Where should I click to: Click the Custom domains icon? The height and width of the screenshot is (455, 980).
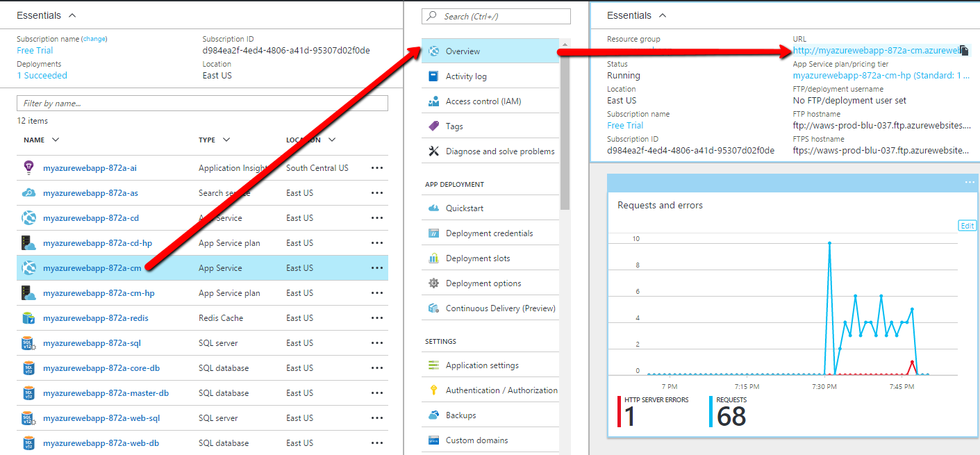(x=434, y=440)
